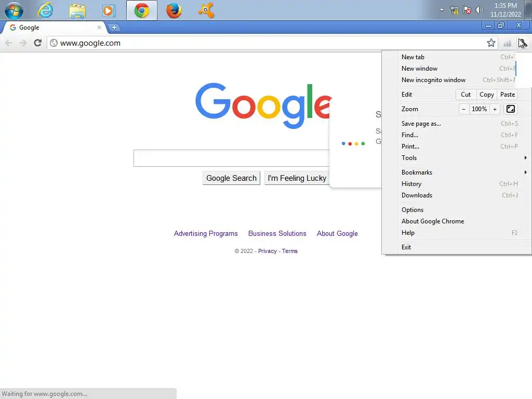Toggle the Chrome wrench menu button
Viewport: 532px width, 399px height.
pos(523,43)
